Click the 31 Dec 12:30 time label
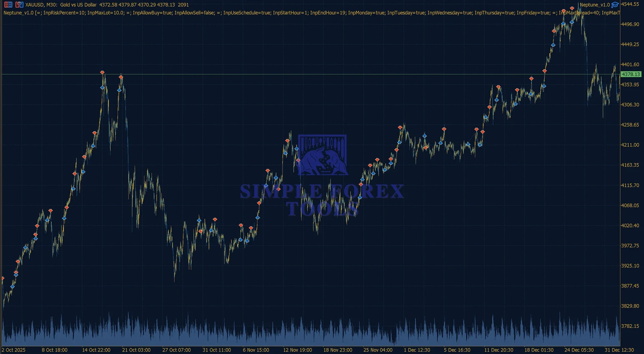Viewport: 644px width, 354px height. pos(619,350)
